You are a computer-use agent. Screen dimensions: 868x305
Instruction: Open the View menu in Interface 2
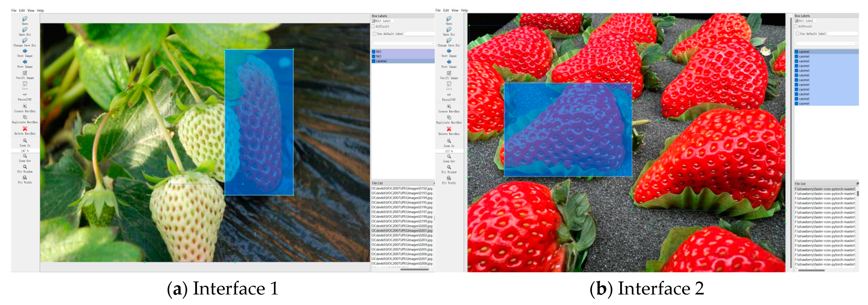[455, 10]
